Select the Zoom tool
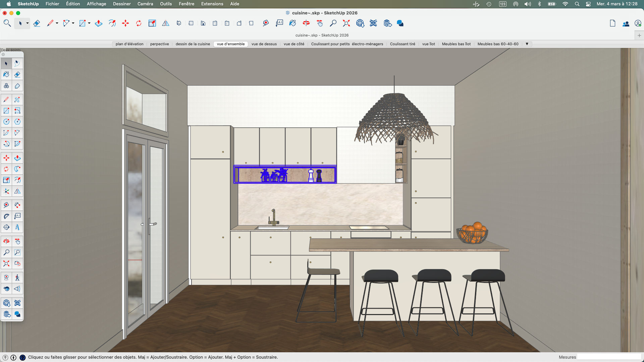Screen dimensions: 644x362 [x=333, y=23]
